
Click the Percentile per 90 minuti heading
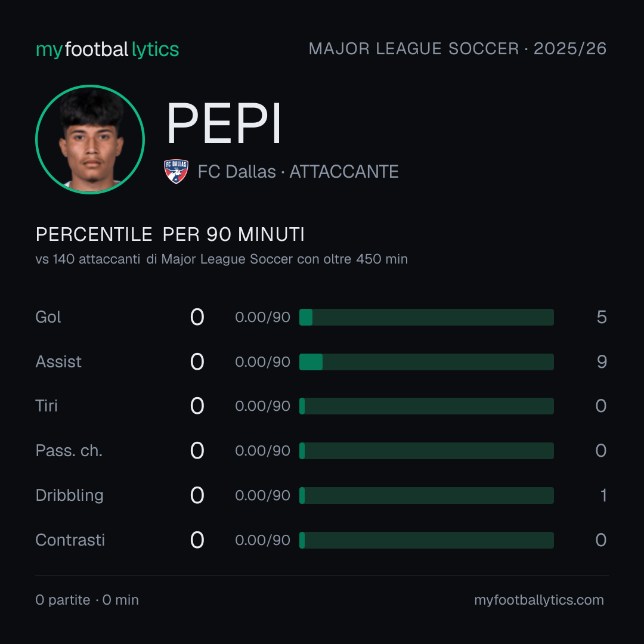(x=170, y=234)
